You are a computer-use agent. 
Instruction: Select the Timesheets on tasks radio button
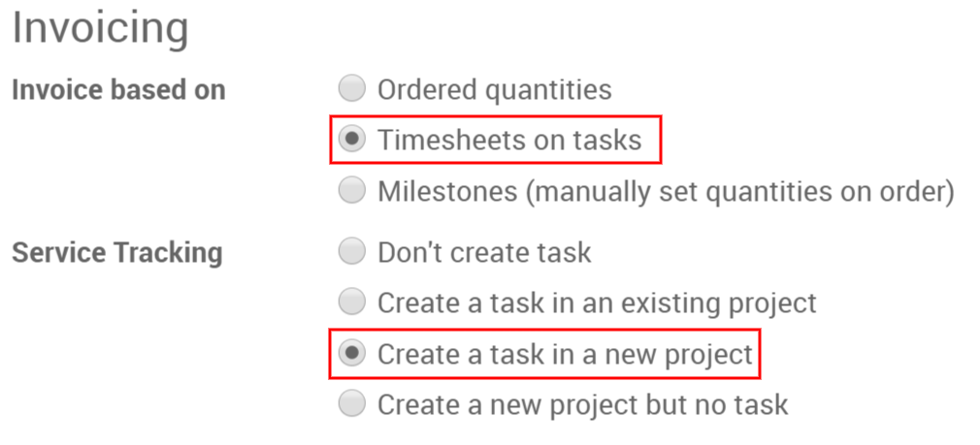tap(352, 141)
